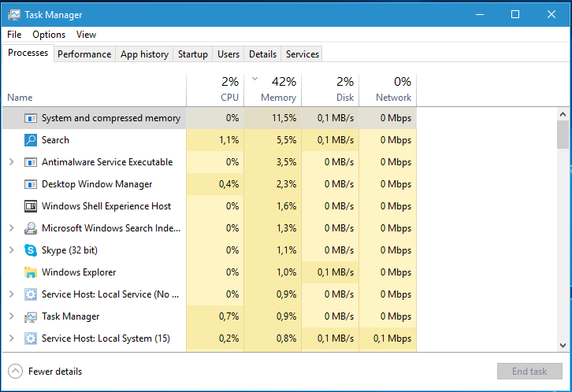
Task: Click the Windows Explorer folder icon
Action: point(31,272)
